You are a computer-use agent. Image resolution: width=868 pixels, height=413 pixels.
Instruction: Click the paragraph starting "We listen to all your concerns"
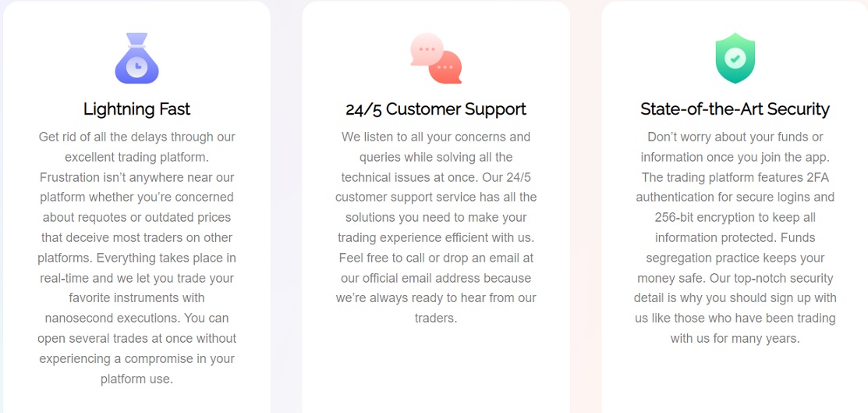click(436, 227)
